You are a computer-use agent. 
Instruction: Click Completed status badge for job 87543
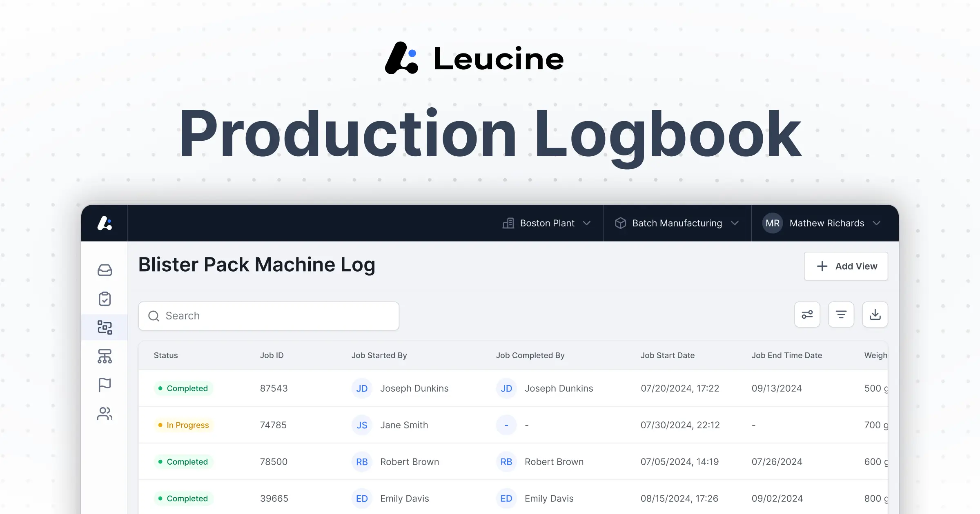point(183,388)
